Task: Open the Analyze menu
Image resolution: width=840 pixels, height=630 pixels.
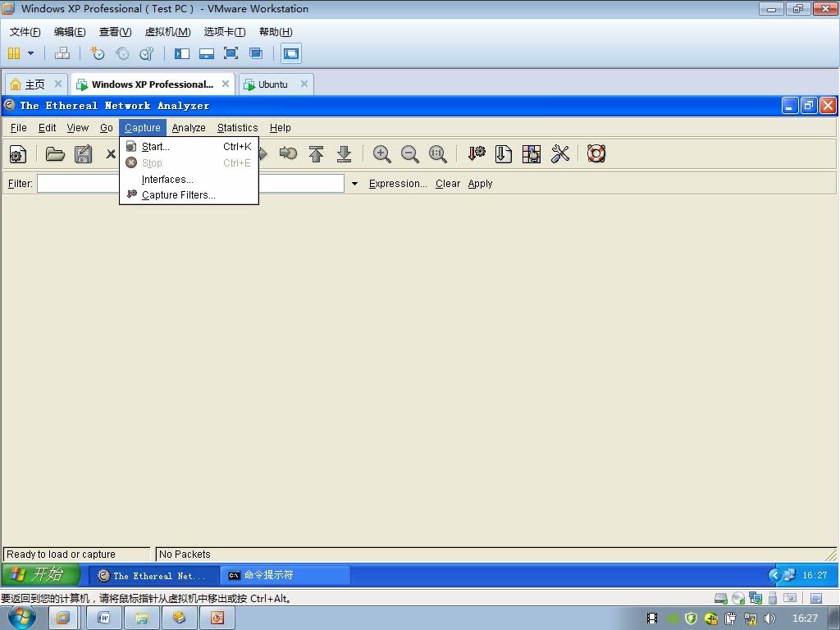Action: (189, 127)
